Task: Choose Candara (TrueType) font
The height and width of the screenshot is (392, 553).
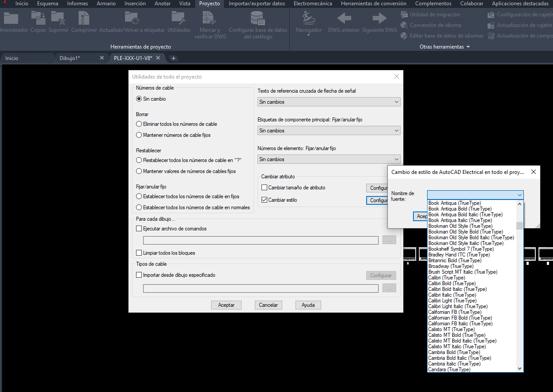Action: (x=472, y=369)
